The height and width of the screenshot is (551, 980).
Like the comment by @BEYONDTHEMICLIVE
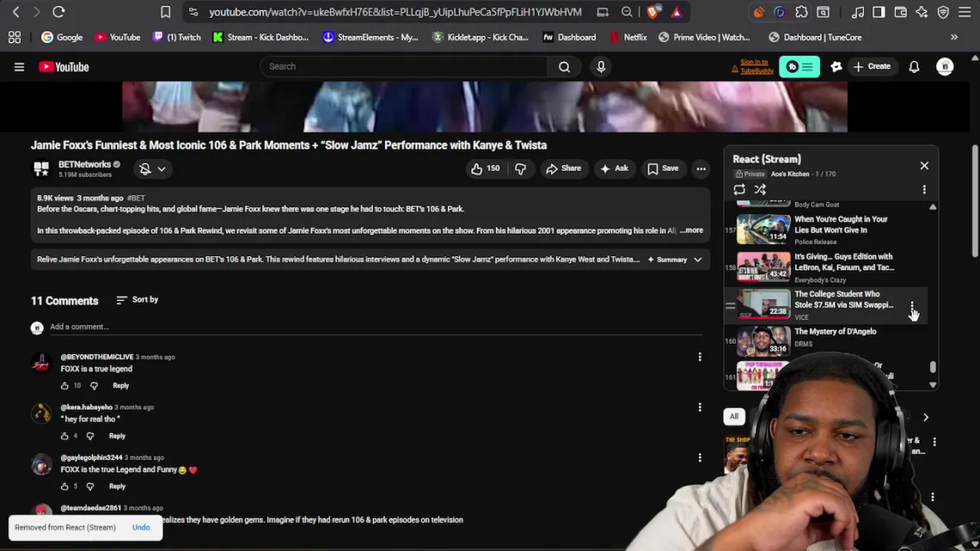coord(65,386)
